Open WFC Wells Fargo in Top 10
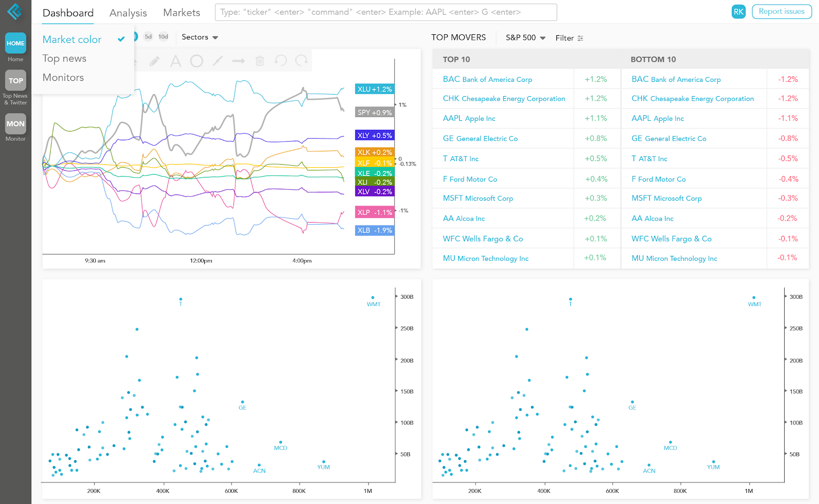The width and height of the screenshot is (819, 504). click(483, 239)
